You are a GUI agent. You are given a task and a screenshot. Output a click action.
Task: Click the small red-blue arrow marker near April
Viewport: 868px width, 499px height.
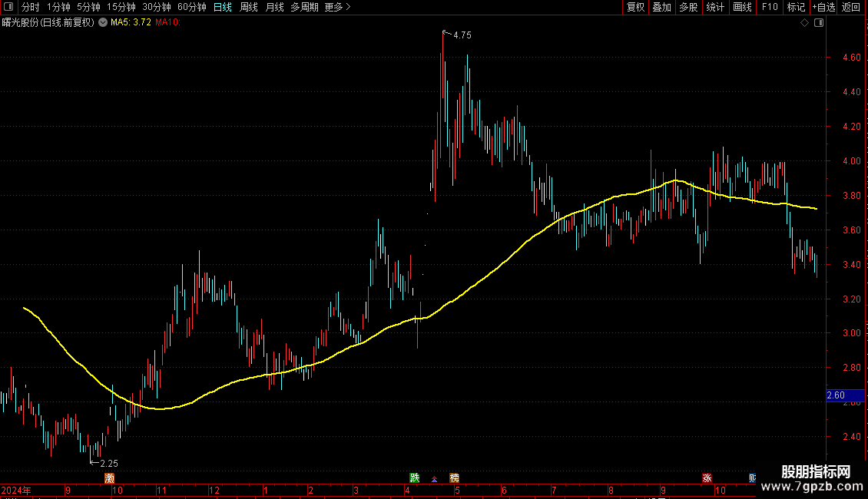pyautogui.click(x=435, y=478)
